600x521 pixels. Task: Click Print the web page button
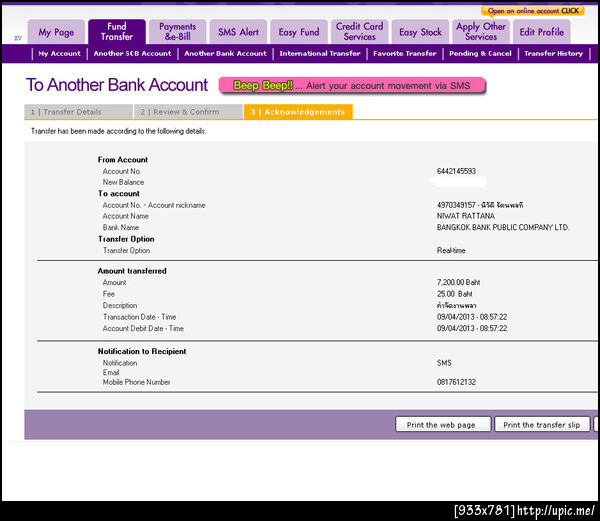point(443,425)
